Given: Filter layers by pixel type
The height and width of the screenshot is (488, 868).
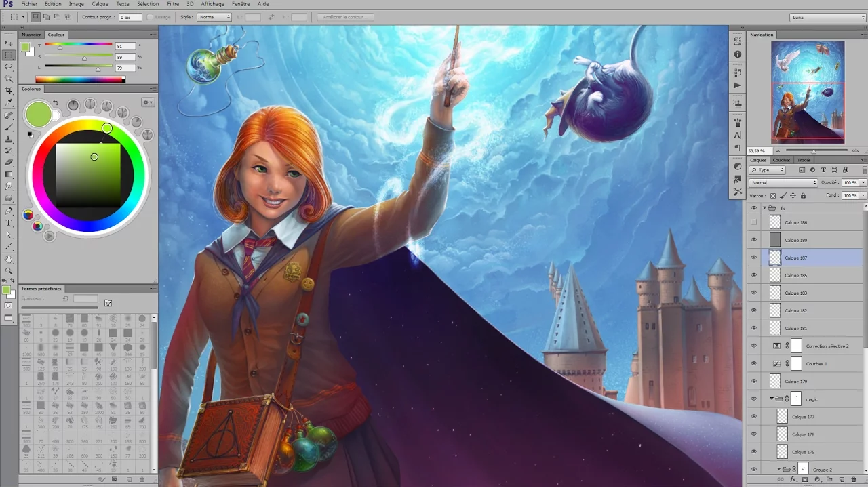Looking at the screenshot, I should click(802, 170).
